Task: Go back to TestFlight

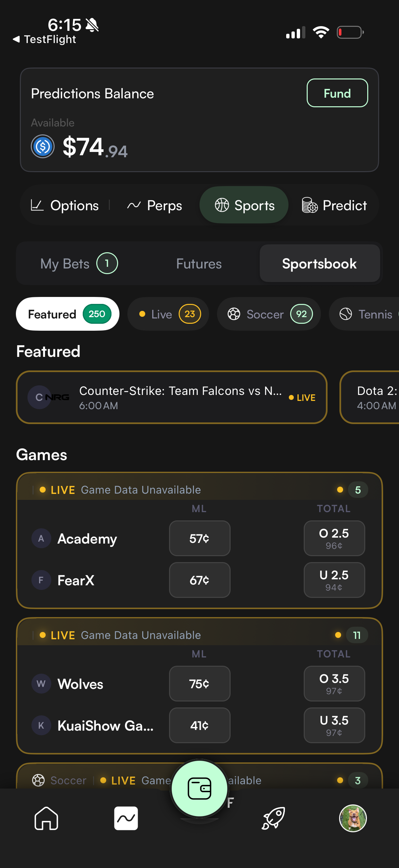Action: (44, 39)
